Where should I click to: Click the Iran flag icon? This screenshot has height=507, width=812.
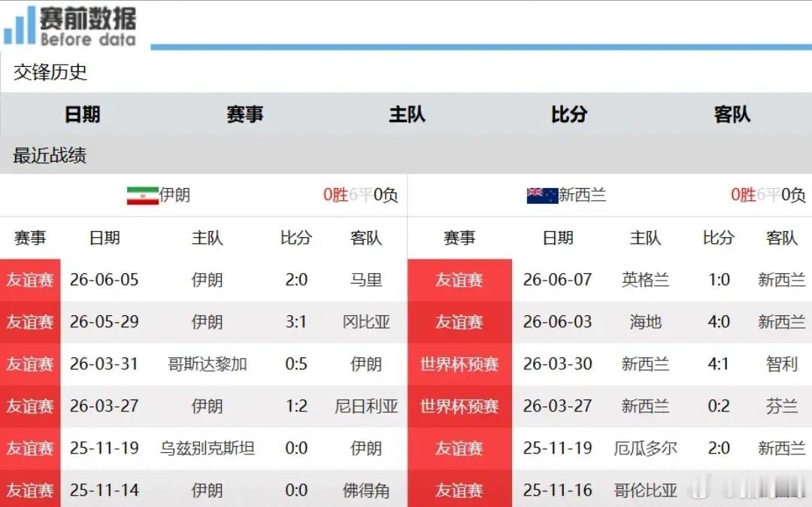point(142,196)
